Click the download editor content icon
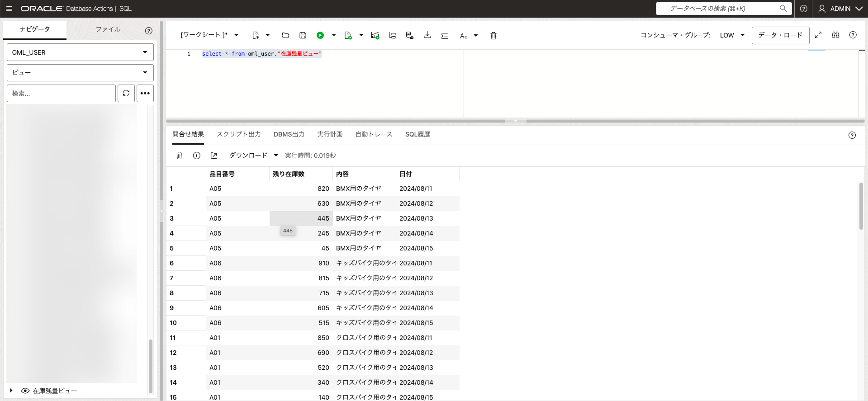868x401 pixels. point(427,35)
